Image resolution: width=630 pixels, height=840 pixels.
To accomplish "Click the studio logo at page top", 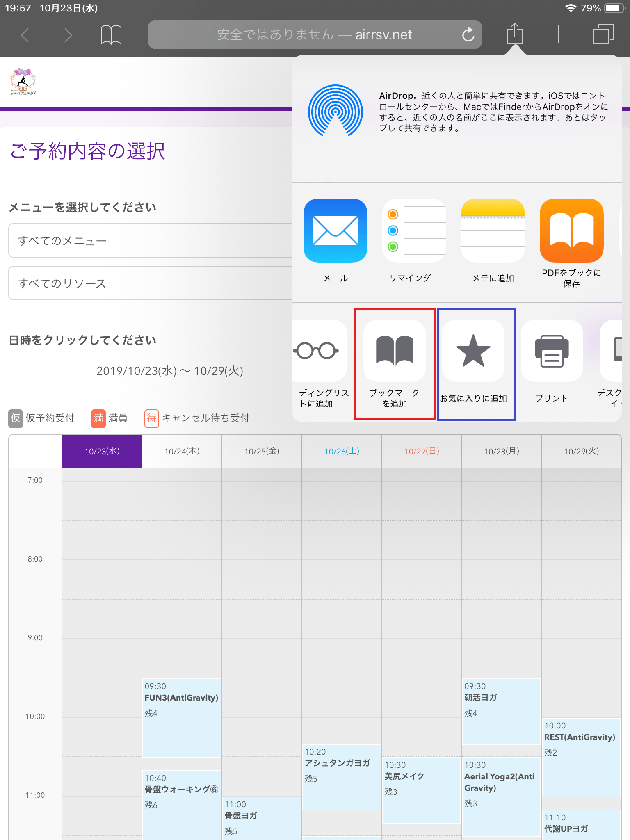I will (x=23, y=82).
